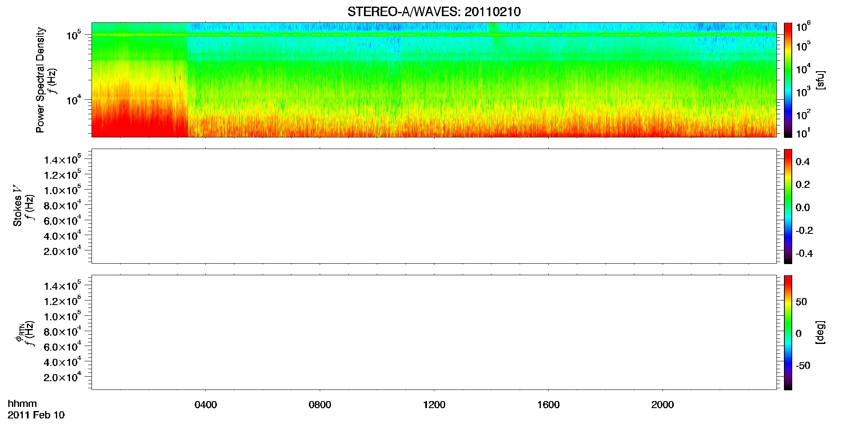Viewport: 868px width, 447px height.
Task: Select the 0400 time axis label
Action: pos(206,404)
